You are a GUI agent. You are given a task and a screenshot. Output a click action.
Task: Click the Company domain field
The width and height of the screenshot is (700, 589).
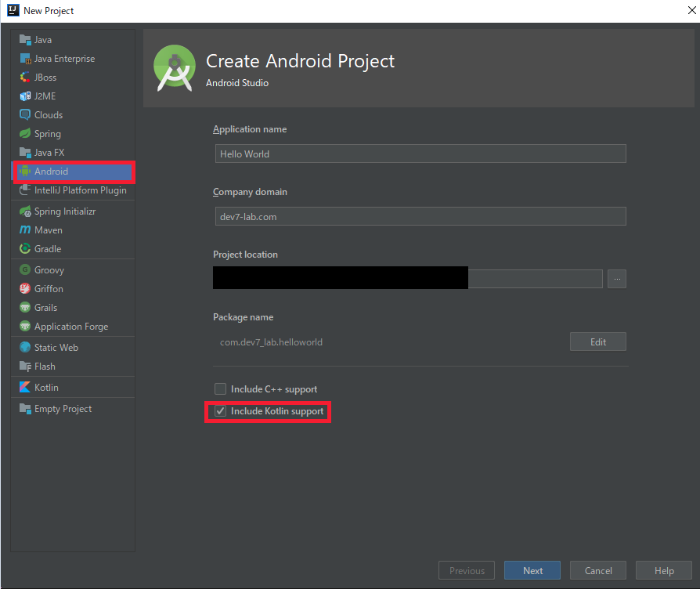click(x=420, y=216)
